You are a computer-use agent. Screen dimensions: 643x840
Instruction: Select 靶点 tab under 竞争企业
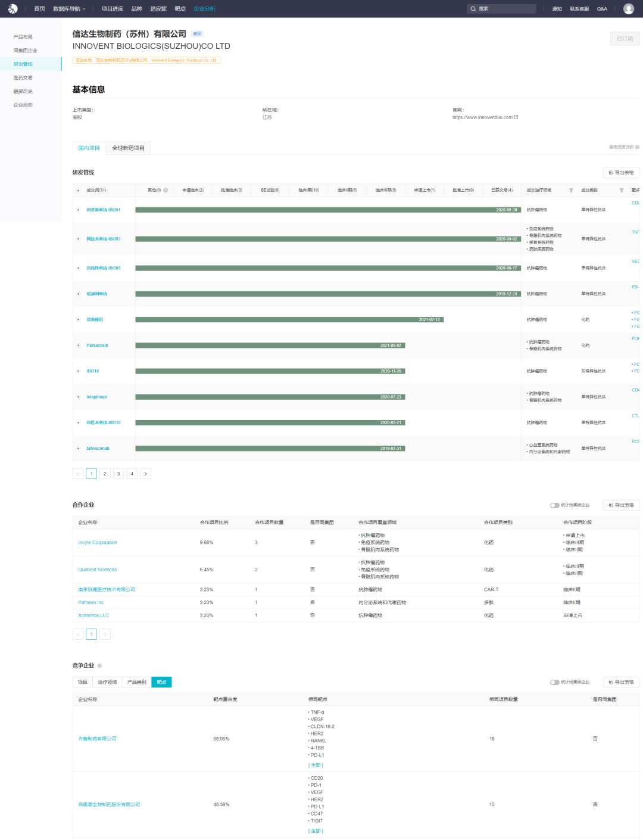[162, 682]
